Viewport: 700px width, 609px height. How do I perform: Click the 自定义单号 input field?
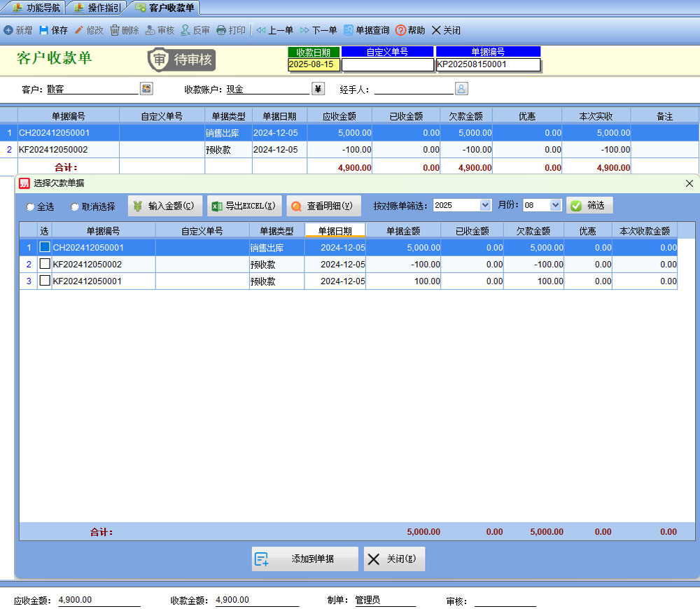coord(387,64)
